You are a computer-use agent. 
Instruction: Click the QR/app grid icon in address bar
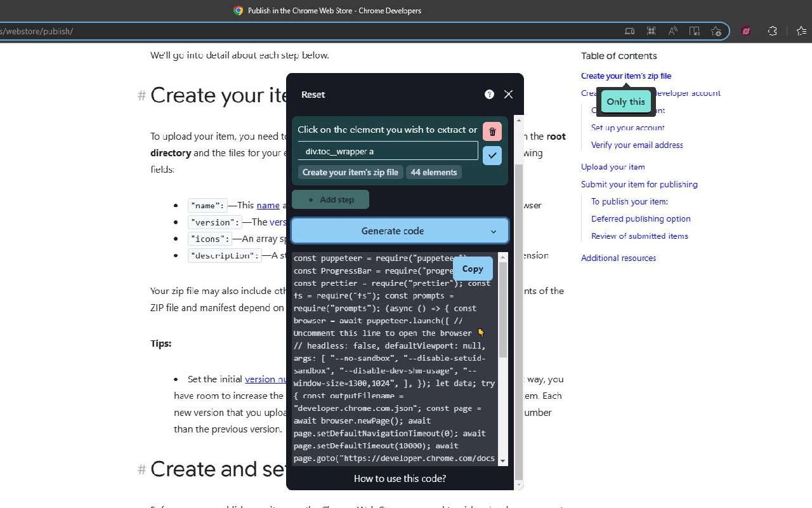[651, 31]
